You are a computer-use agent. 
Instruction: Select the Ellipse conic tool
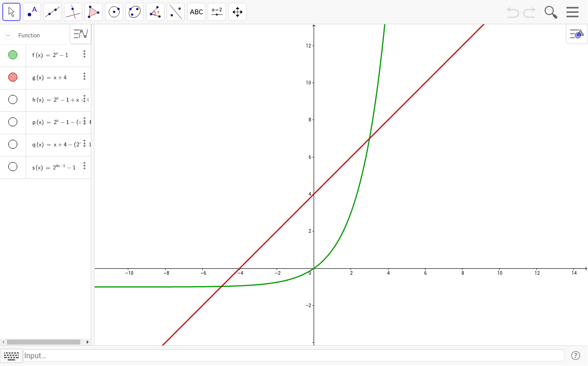(x=135, y=12)
